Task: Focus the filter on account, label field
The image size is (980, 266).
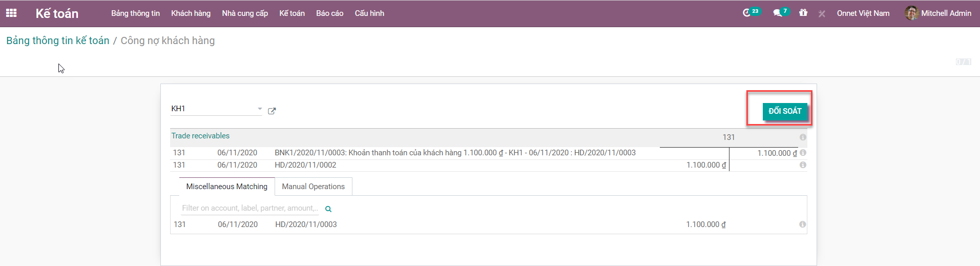Action: [x=250, y=208]
